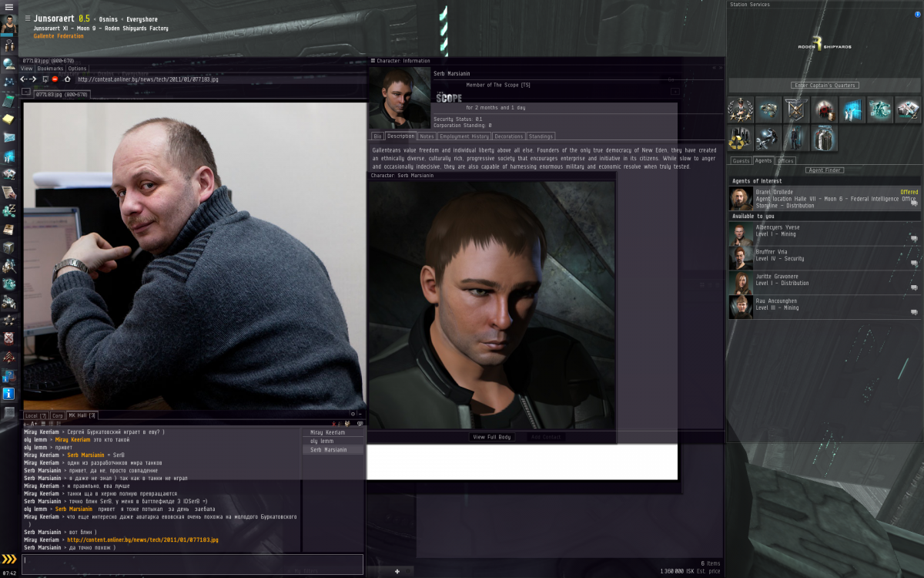Switch to Notes tab
This screenshot has width=924, height=578.
coord(427,136)
